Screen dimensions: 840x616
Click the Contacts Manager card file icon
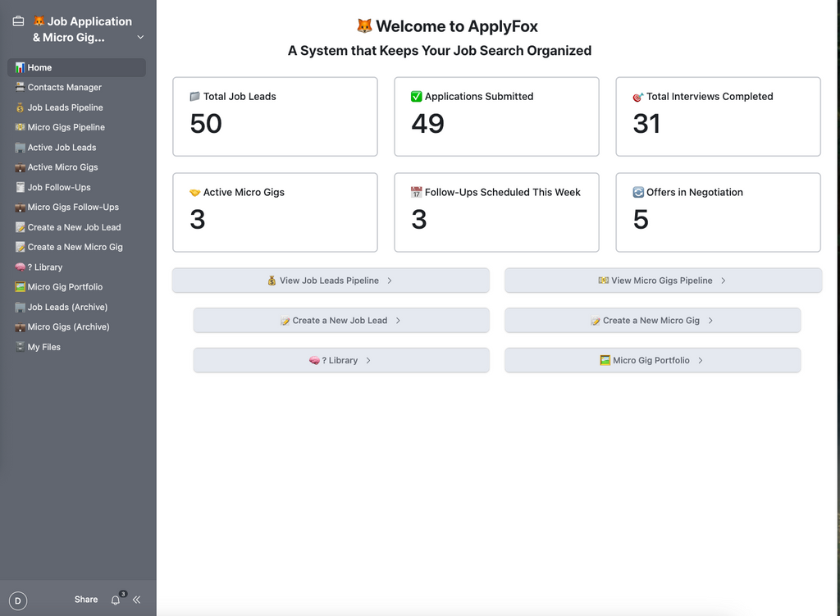(20, 87)
